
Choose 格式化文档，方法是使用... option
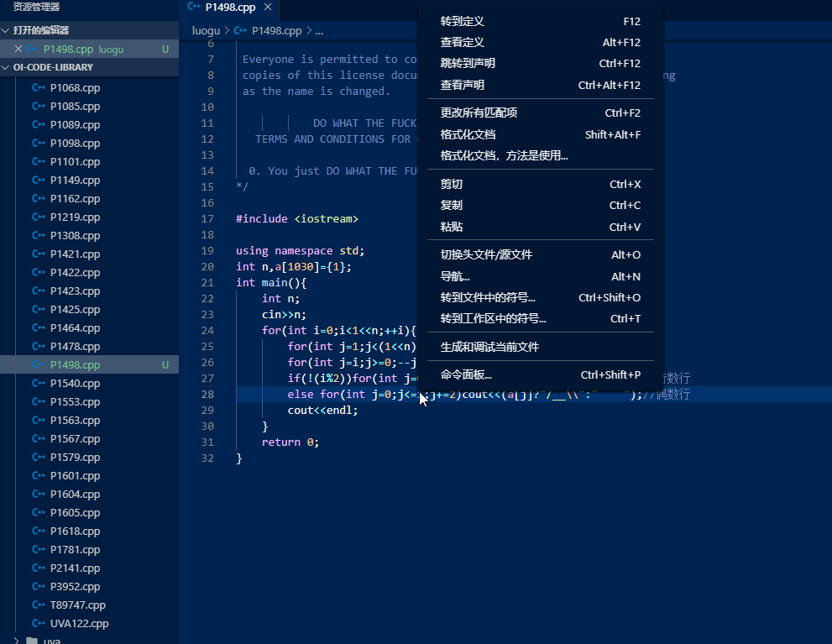coord(540,155)
